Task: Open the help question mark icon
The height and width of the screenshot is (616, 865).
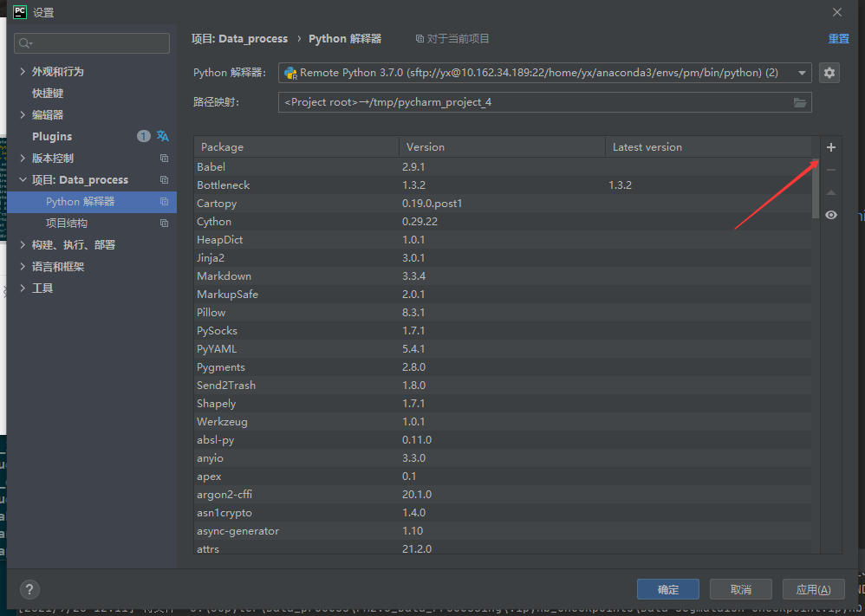Action: [29, 589]
